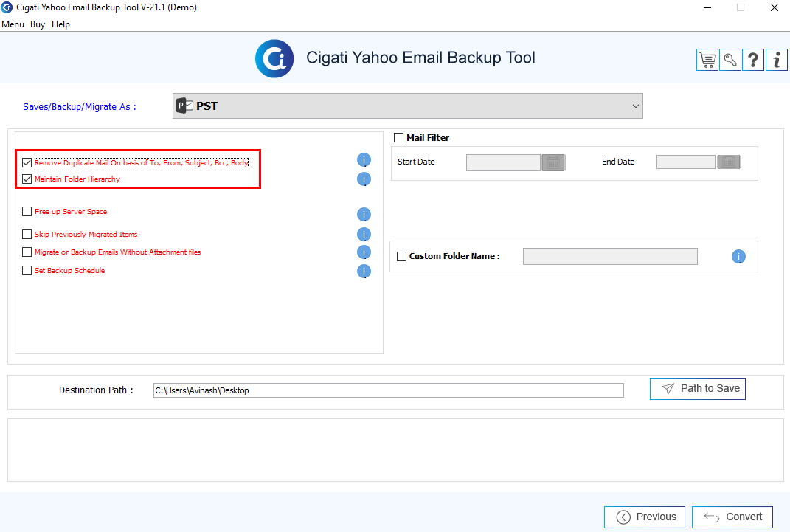
Task: Click the Start Date input field
Action: (503, 163)
